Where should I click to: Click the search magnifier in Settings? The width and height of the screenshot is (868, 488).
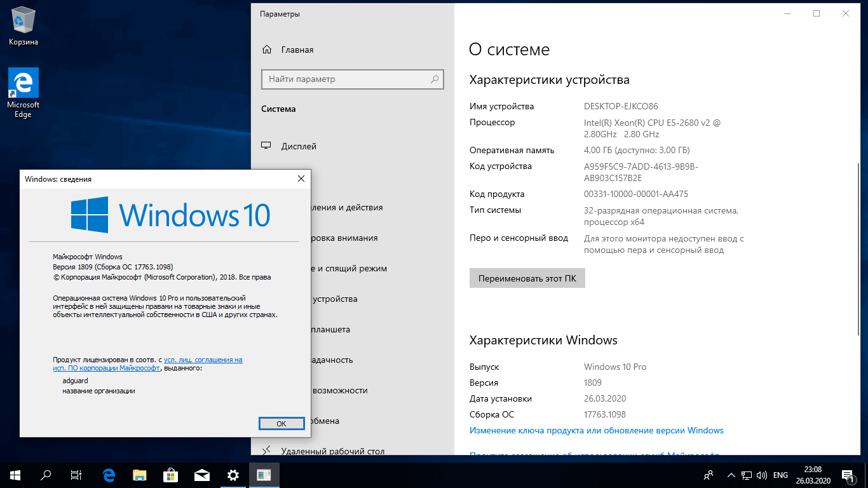coord(435,79)
